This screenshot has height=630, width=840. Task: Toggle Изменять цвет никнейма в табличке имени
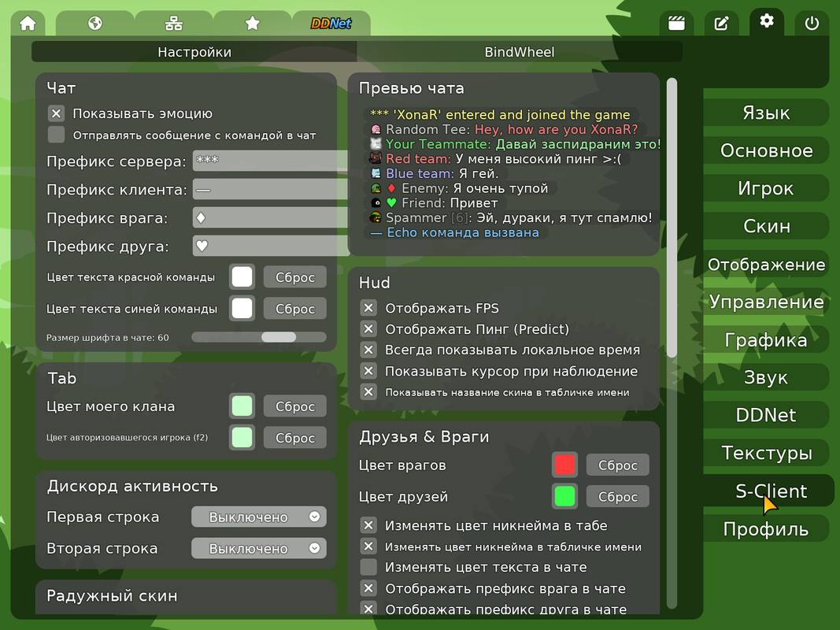pyautogui.click(x=368, y=547)
